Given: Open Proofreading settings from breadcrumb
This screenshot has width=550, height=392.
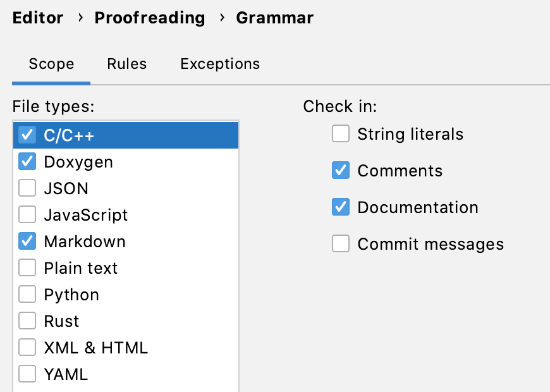Looking at the screenshot, I should pos(150,18).
